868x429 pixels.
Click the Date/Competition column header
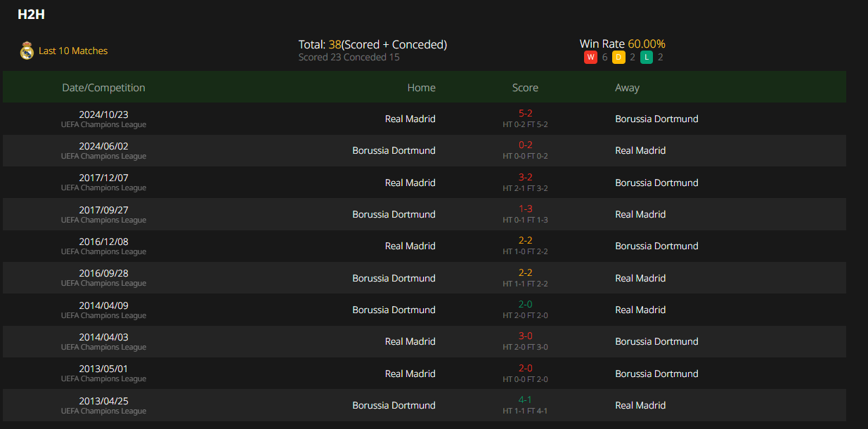tap(103, 88)
